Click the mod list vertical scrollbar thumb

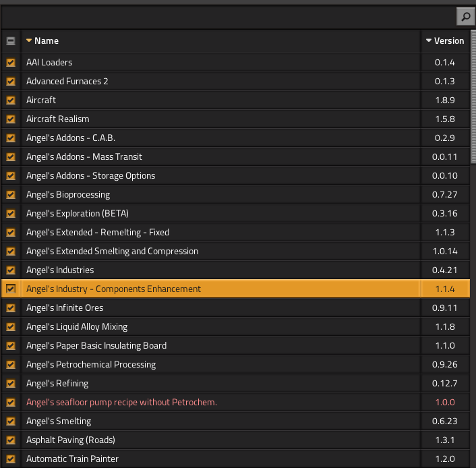tap(473, 97)
